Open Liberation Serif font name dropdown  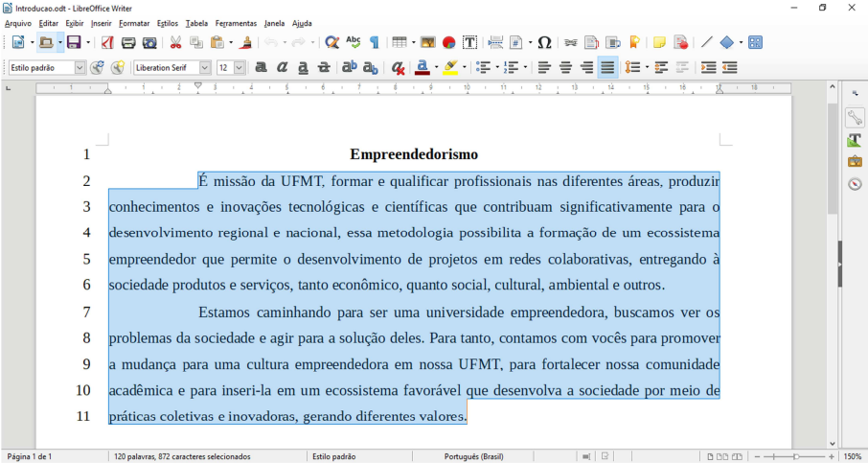tap(205, 67)
